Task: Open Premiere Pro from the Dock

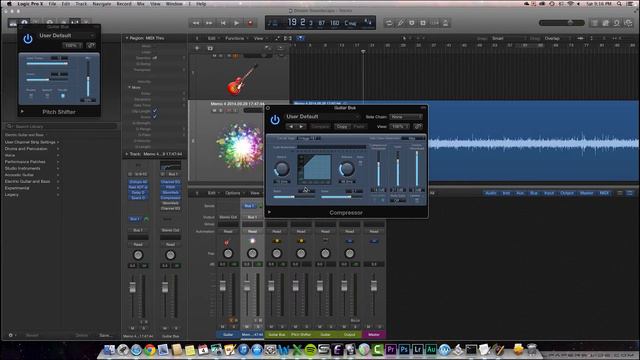Action: 390,350
